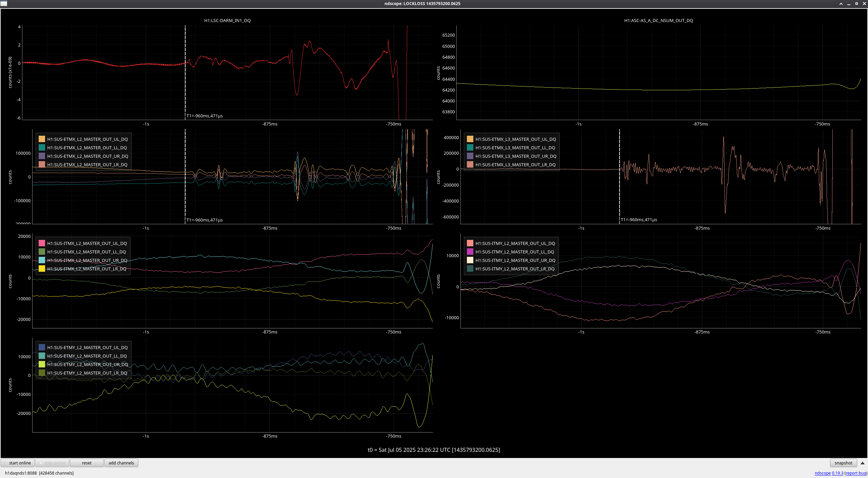
Task: Click ITMX_L2 UR_DQ cyan legend swatch
Action: (42, 260)
